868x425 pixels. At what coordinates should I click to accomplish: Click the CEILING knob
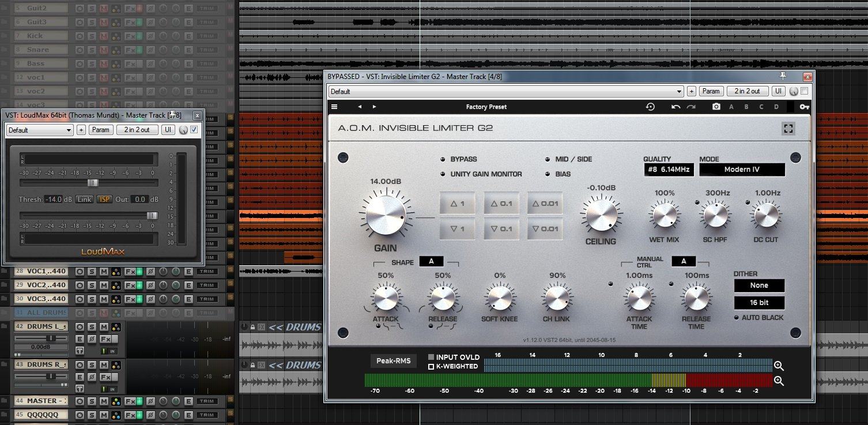pyautogui.click(x=601, y=215)
